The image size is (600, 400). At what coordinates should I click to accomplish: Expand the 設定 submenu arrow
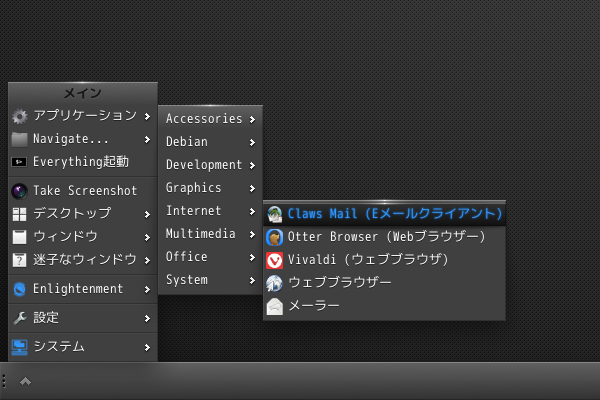click(147, 318)
